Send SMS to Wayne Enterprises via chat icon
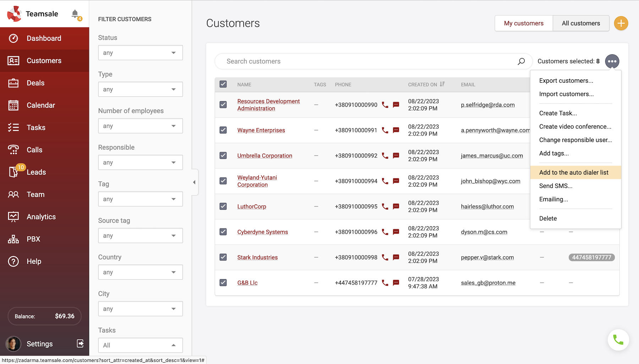The width and height of the screenshot is (639, 364). click(x=396, y=130)
